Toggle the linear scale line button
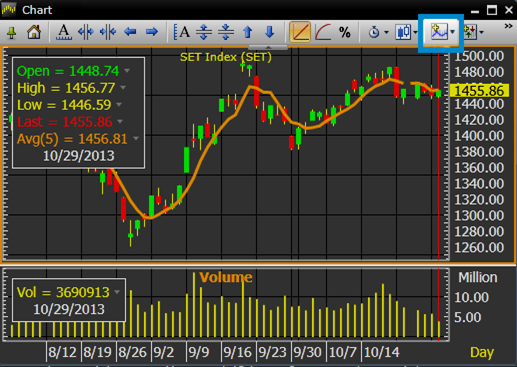517x367 pixels. click(x=300, y=32)
